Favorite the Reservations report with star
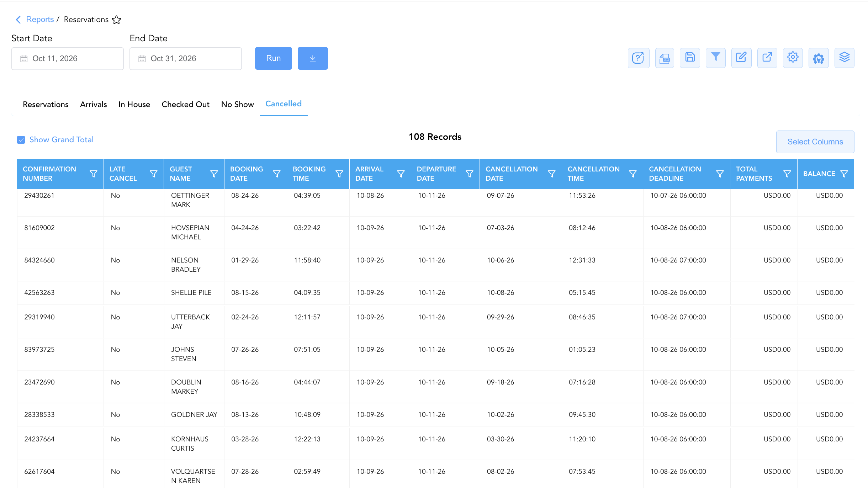 coord(116,20)
